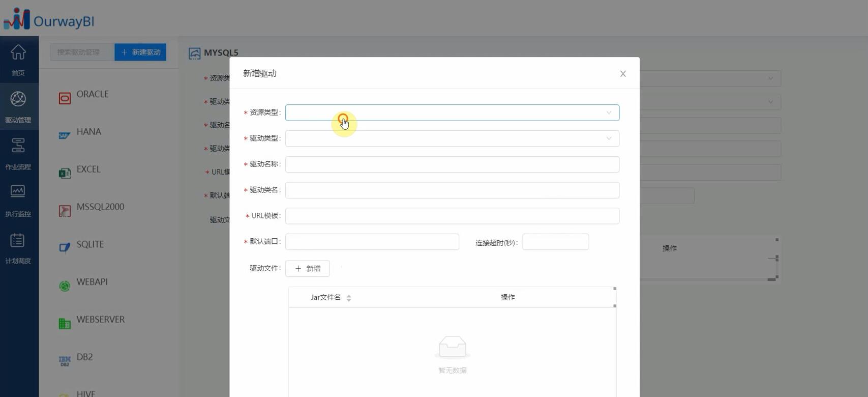This screenshot has width=868, height=397.
Task: Close the 新增驱动 dialog
Action: point(623,74)
